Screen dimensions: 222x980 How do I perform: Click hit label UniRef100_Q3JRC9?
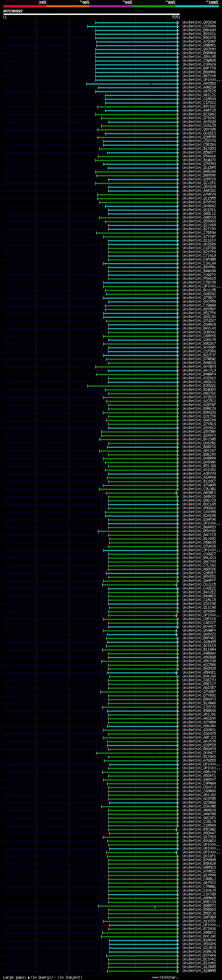(x=199, y=948)
